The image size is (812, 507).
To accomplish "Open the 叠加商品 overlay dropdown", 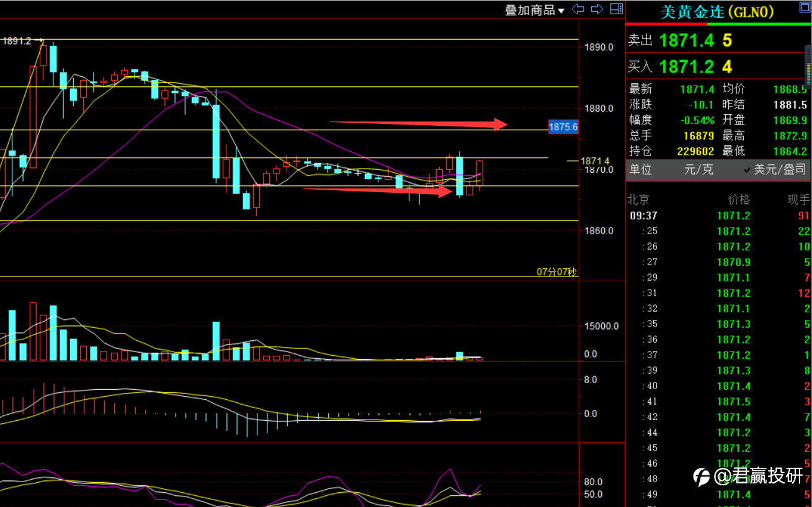I will 535,10.
